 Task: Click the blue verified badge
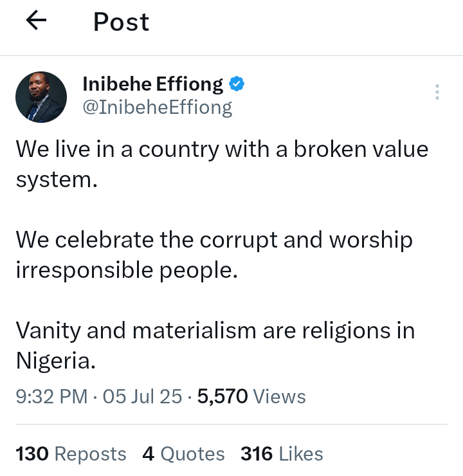[x=237, y=84]
